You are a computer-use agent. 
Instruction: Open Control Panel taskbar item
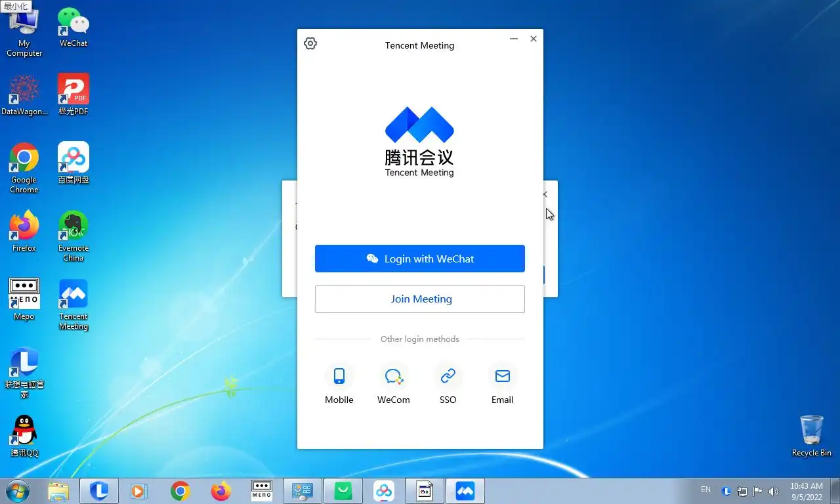303,491
